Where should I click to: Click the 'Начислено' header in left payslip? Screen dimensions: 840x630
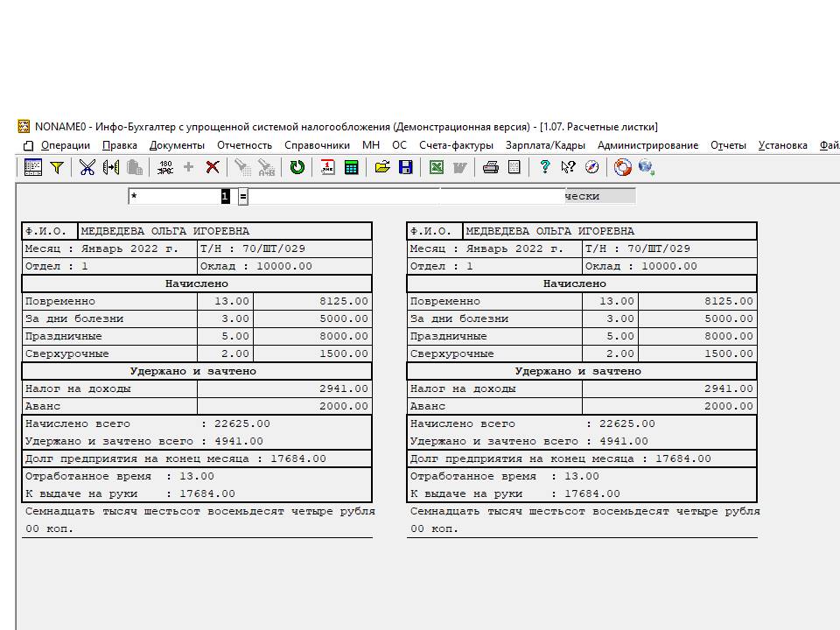tap(197, 283)
